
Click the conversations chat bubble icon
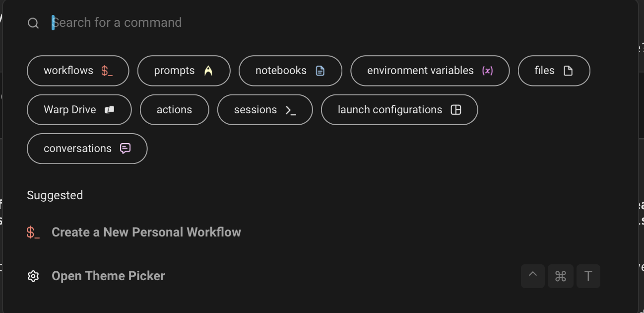[126, 149]
